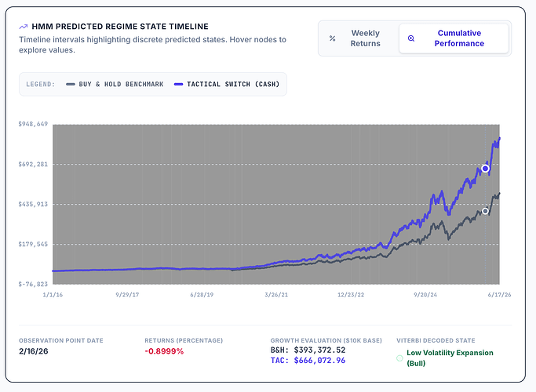Click the magnifier icon in Cumulative Performance
The height and width of the screenshot is (392, 536).
point(411,38)
